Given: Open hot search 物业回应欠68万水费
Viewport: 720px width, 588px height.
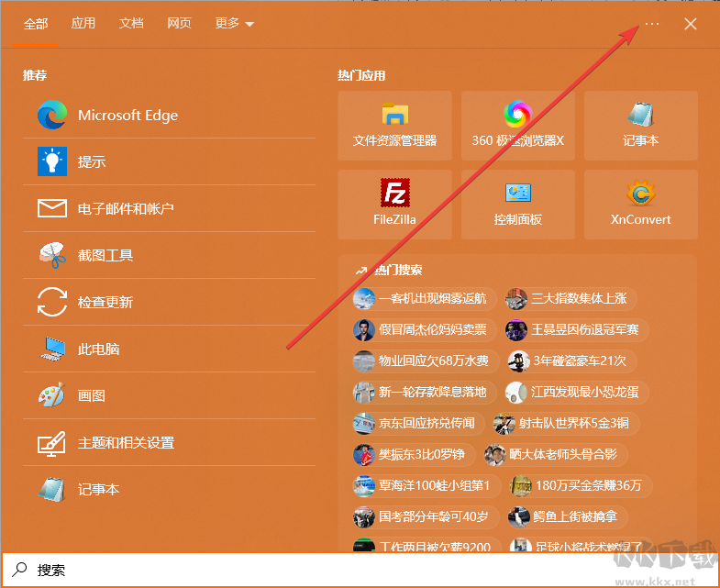Looking at the screenshot, I should (426, 361).
